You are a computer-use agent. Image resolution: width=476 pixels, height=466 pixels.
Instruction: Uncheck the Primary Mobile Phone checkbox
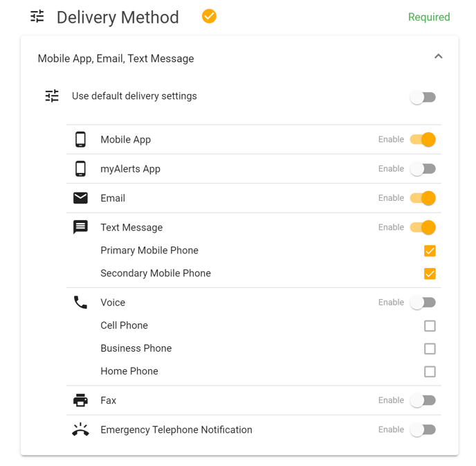click(x=430, y=251)
